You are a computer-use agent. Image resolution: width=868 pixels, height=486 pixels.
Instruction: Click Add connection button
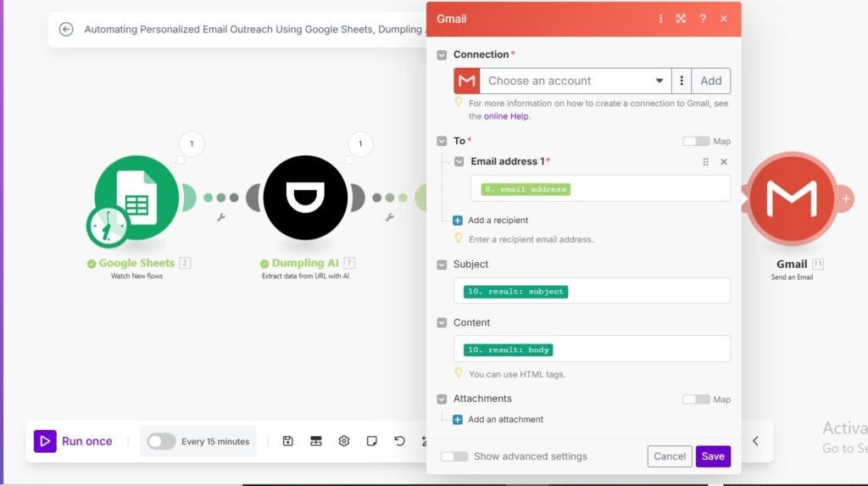tap(711, 81)
